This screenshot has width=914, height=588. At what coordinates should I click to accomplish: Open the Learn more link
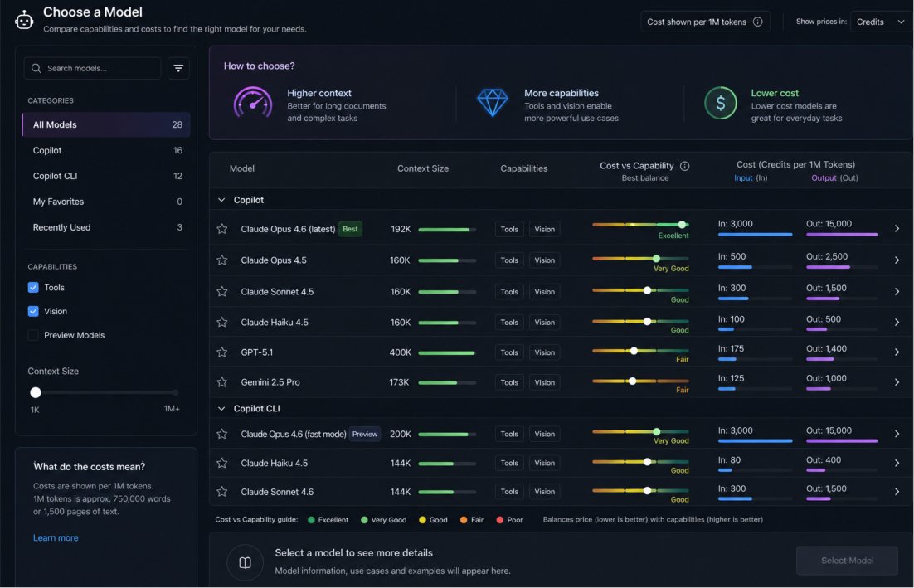56,538
